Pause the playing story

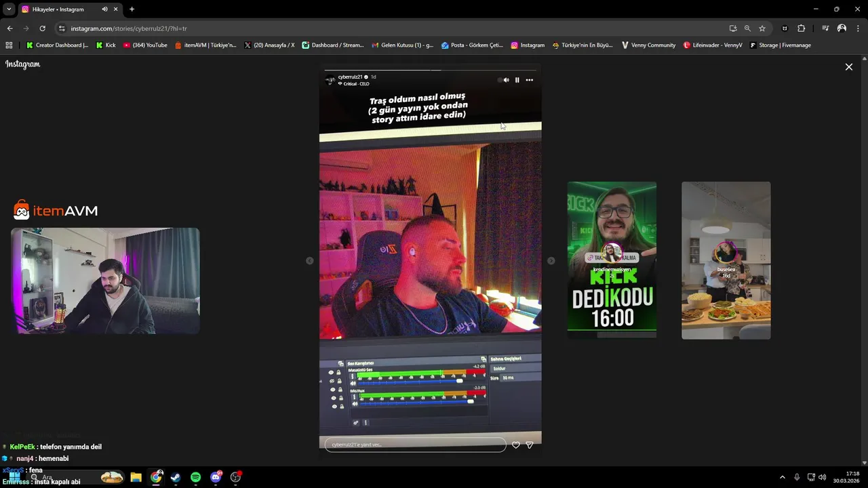pyautogui.click(x=517, y=80)
